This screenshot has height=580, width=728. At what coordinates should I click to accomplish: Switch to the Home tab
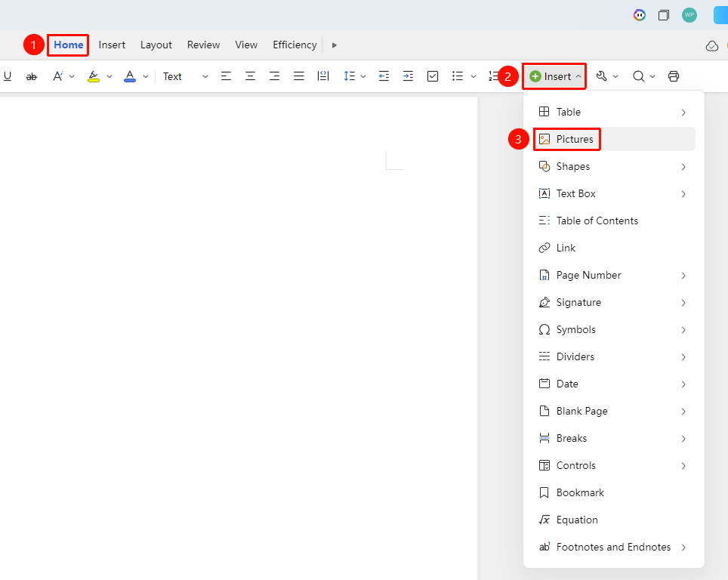coord(69,45)
